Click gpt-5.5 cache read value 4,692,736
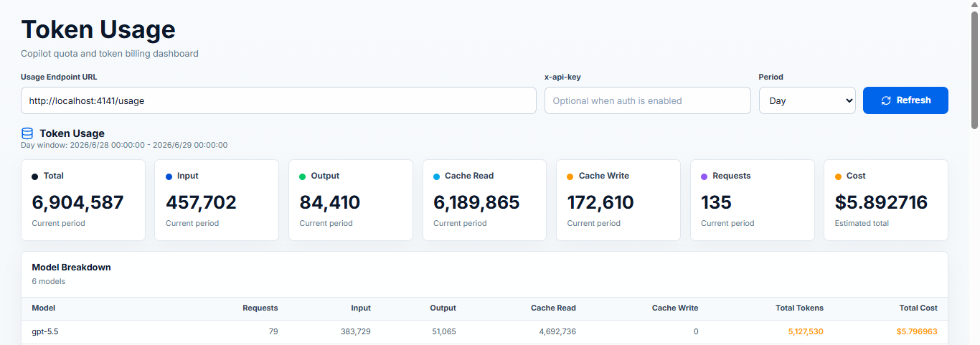The height and width of the screenshot is (345, 980). coord(557,331)
